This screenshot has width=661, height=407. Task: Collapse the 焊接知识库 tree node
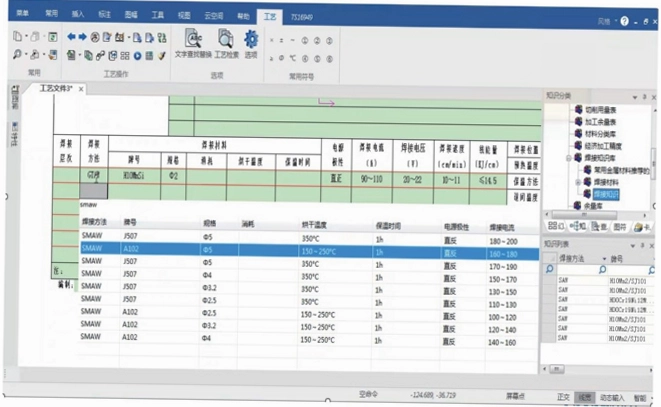pos(569,158)
